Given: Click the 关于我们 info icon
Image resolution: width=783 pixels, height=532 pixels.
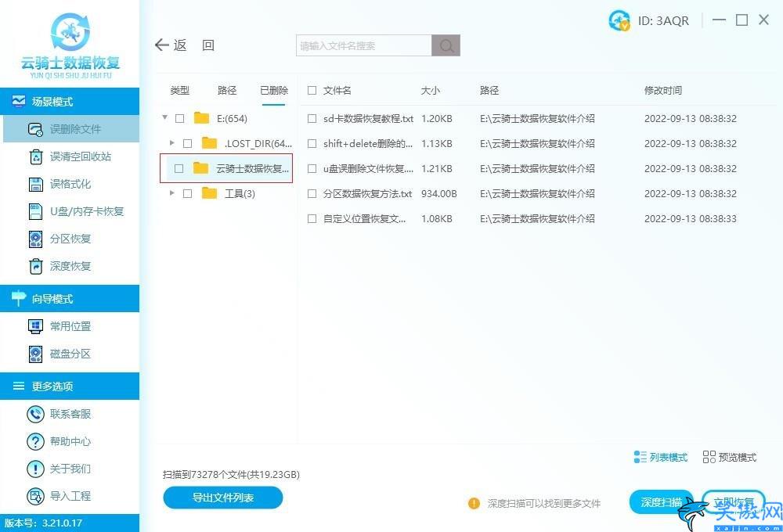Looking at the screenshot, I should [35, 469].
